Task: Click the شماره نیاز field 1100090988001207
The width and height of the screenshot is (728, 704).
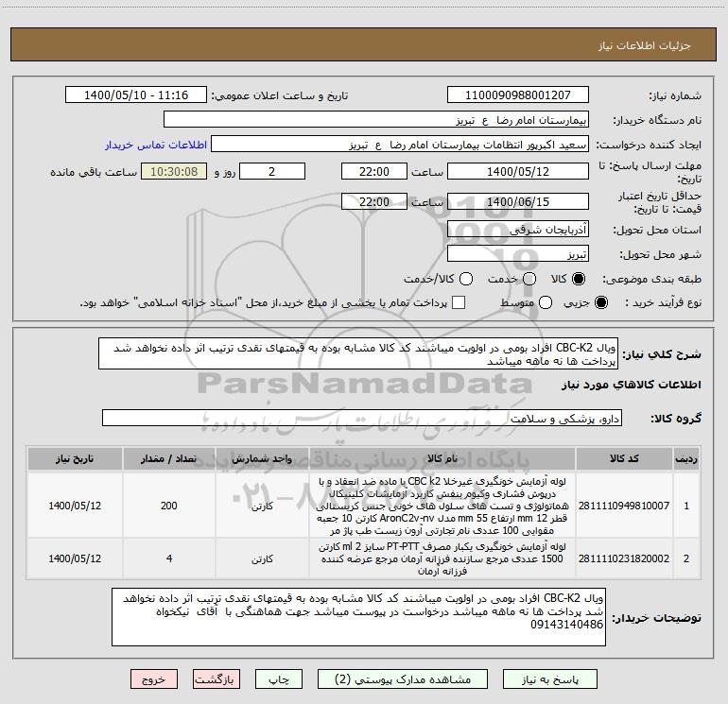Action: coord(518,95)
